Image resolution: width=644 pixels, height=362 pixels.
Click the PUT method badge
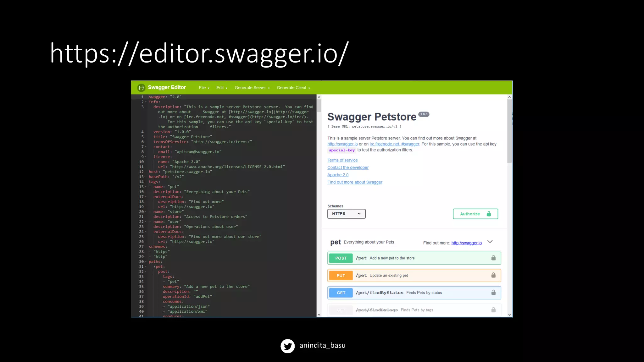tap(341, 275)
